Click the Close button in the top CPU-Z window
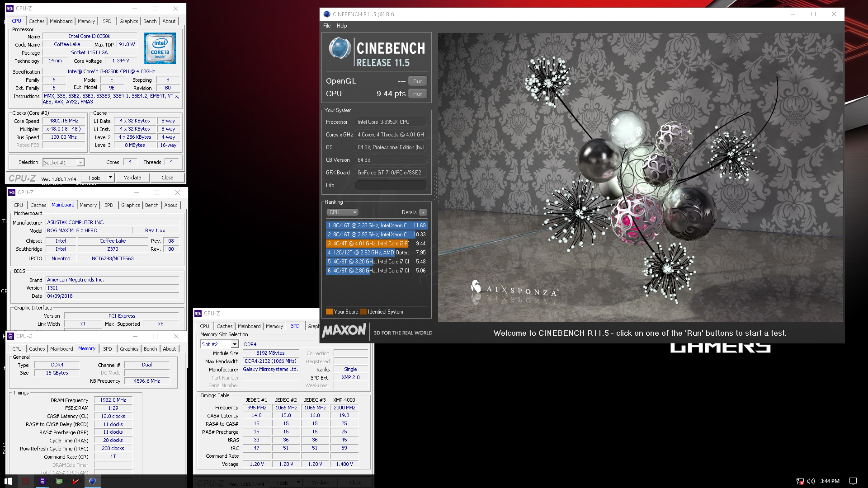 (167, 178)
